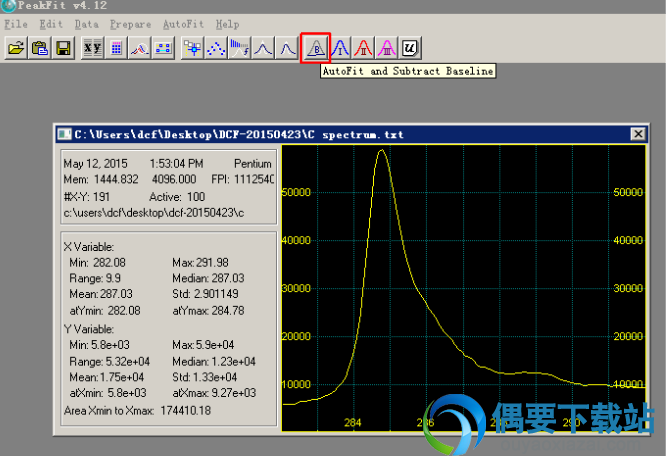Click the 'May 12, 2015' date text
The width and height of the screenshot is (666, 456).
click(96, 164)
